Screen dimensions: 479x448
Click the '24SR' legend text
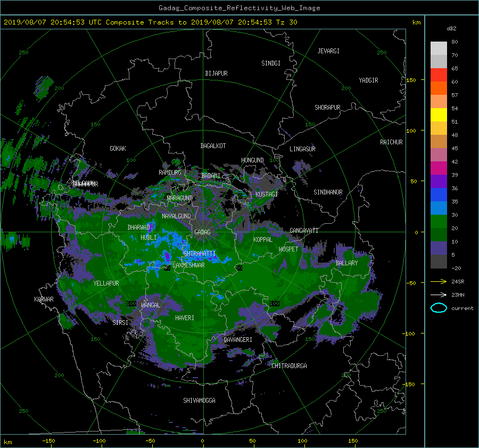point(458,282)
